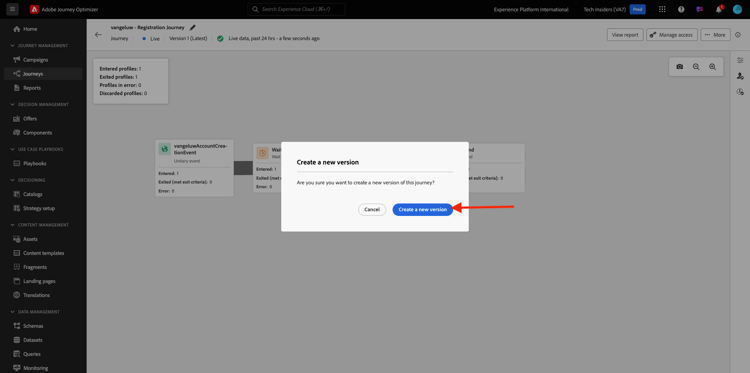Viewport: 750px width, 373px height.
Task: Click Experience Platform International organization
Action: tap(531, 9)
